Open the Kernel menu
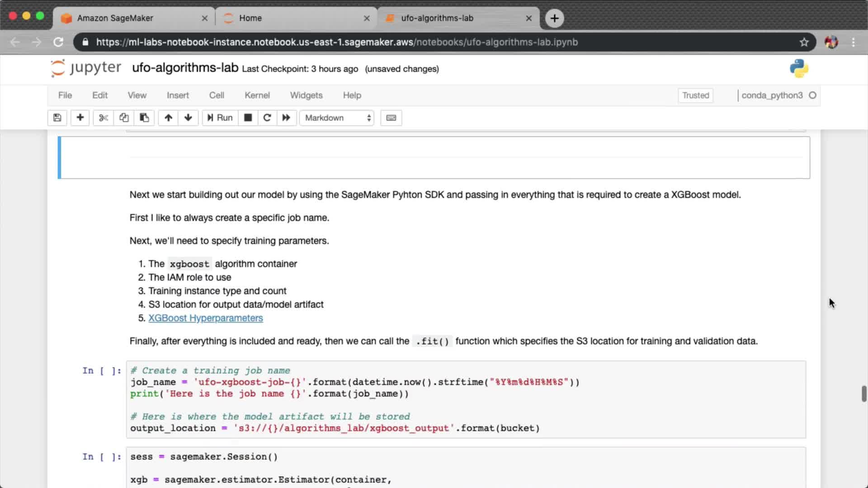This screenshot has height=488, width=868. click(x=257, y=95)
